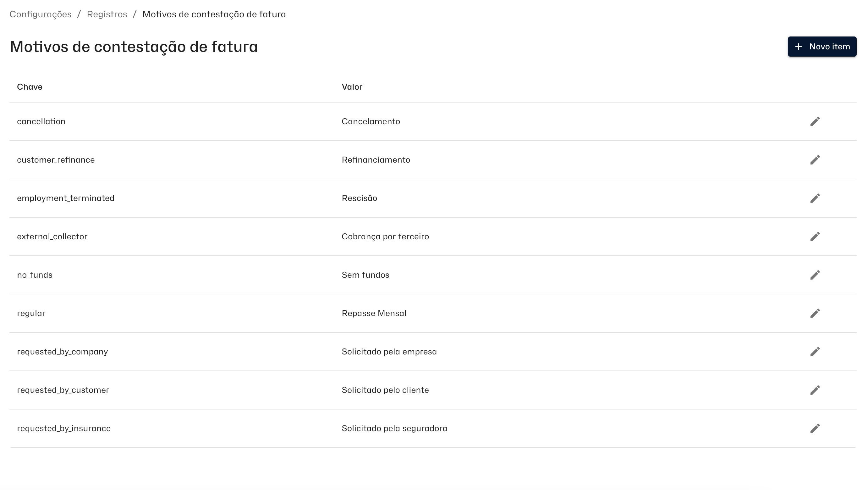This screenshot has height=490, width=868.
Task: Click the Valor column header
Action: (x=352, y=87)
